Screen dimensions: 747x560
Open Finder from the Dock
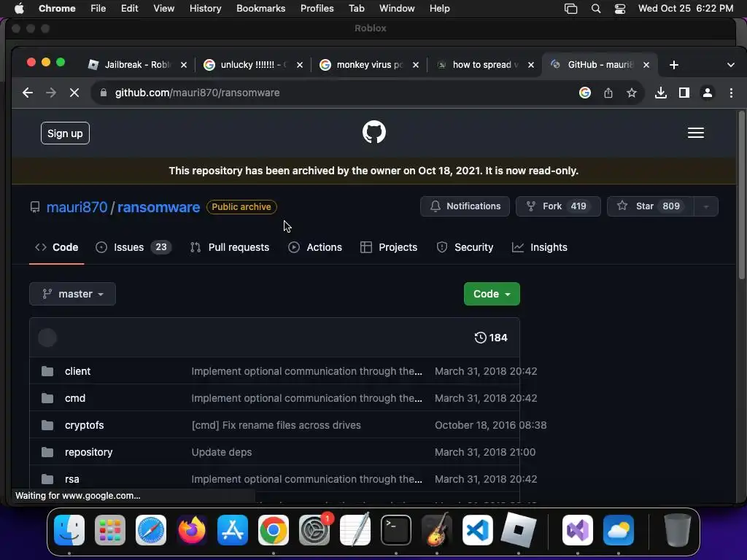click(69, 529)
